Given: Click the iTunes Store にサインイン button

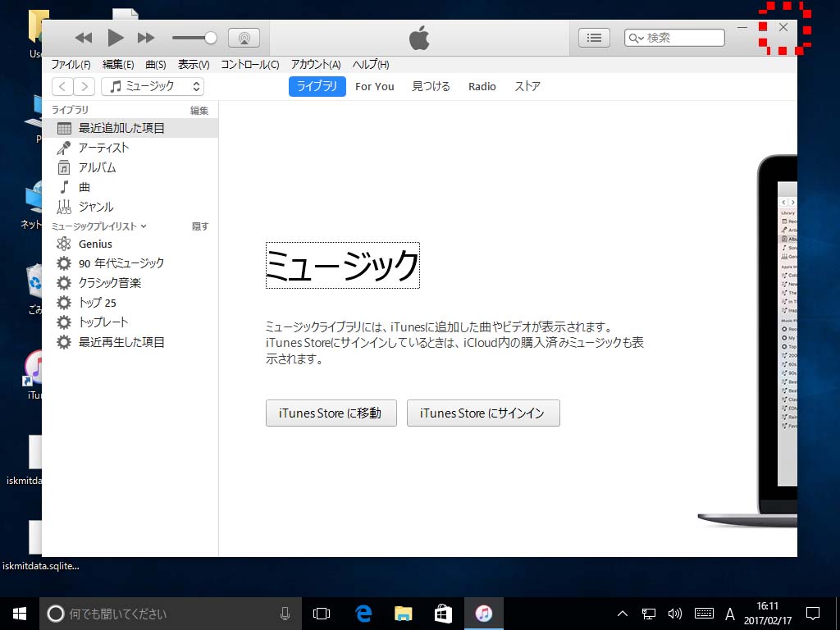Looking at the screenshot, I should pos(482,413).
